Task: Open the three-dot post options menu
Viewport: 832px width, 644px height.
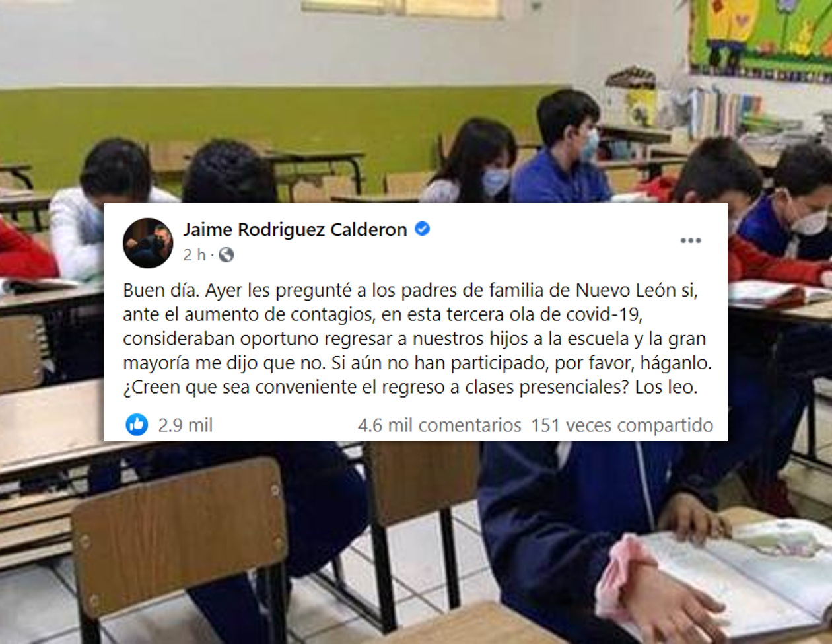Action: click(691, 240)
